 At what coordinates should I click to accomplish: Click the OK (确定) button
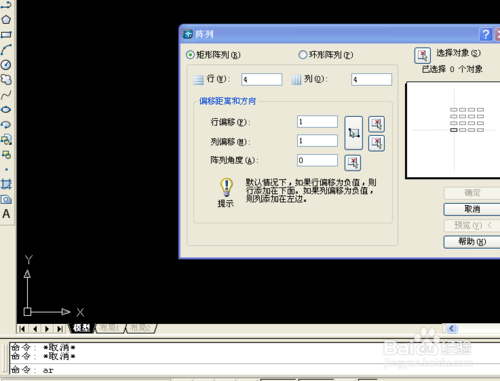pos(472,193)
